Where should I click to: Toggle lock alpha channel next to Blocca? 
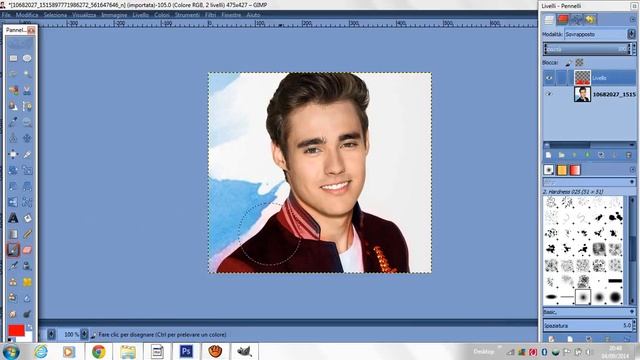coord(579,62)
